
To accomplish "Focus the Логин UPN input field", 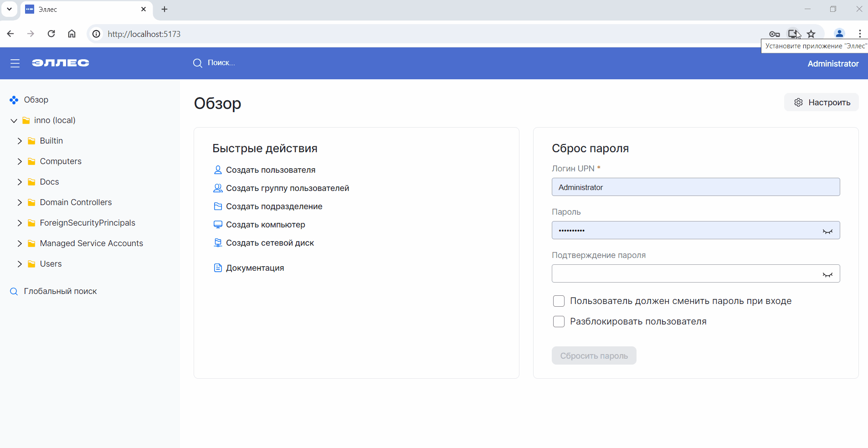I will click(695, 187).
